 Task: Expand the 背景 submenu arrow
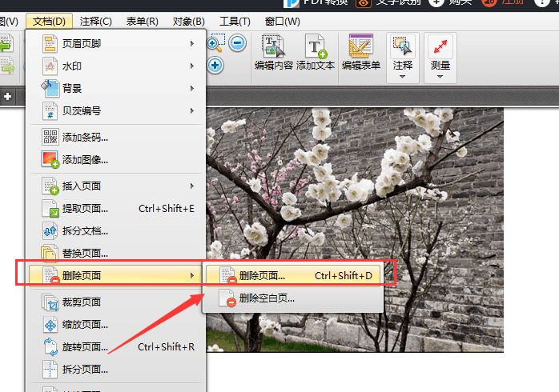(x=192, y=88)
